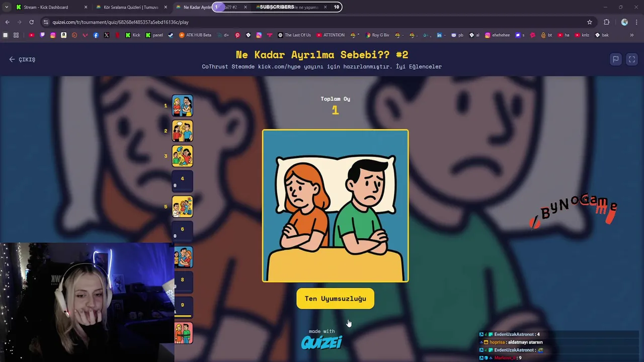The height and width of the screenshot is (362, 644).
Task: Click the address bar URL
Action: (121, 22)
